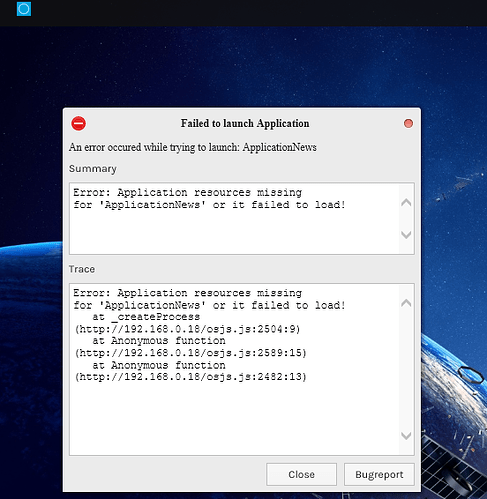The height and width of the screenshot is (499, 487).
Task: Click the Close button
Action: coord(301,474)
